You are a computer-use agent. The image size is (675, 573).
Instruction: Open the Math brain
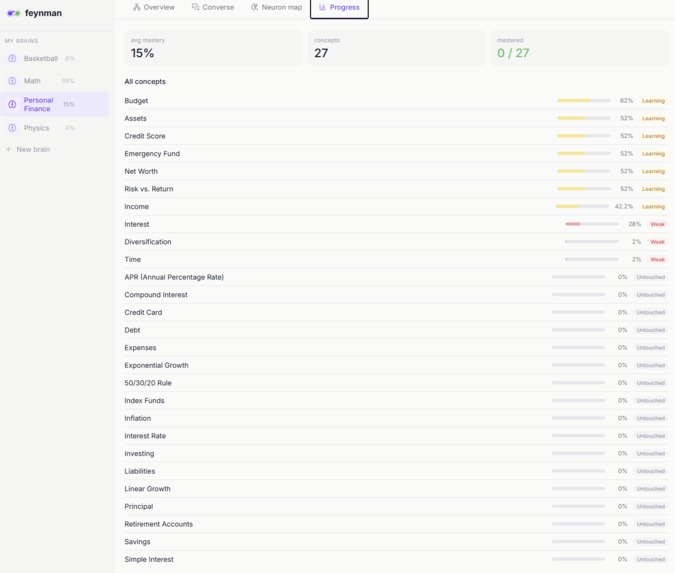point(55,81)
